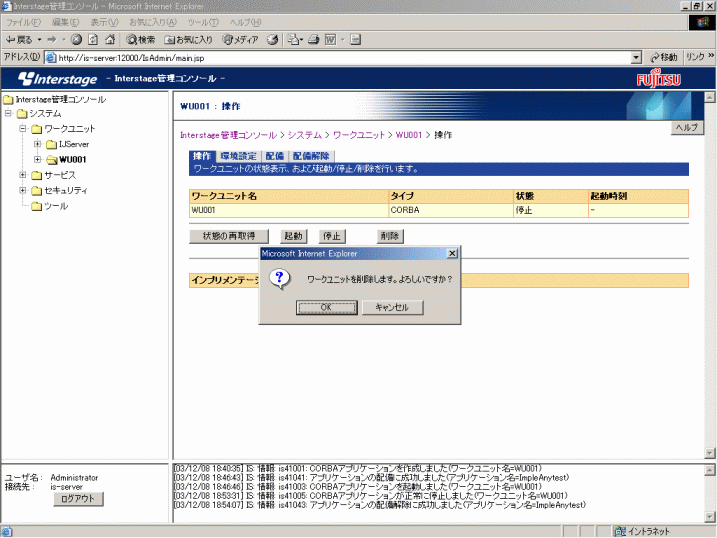Click the Forward arrow toolbar icon
This screenshot has width=717, height=538.
pos(51,40)
